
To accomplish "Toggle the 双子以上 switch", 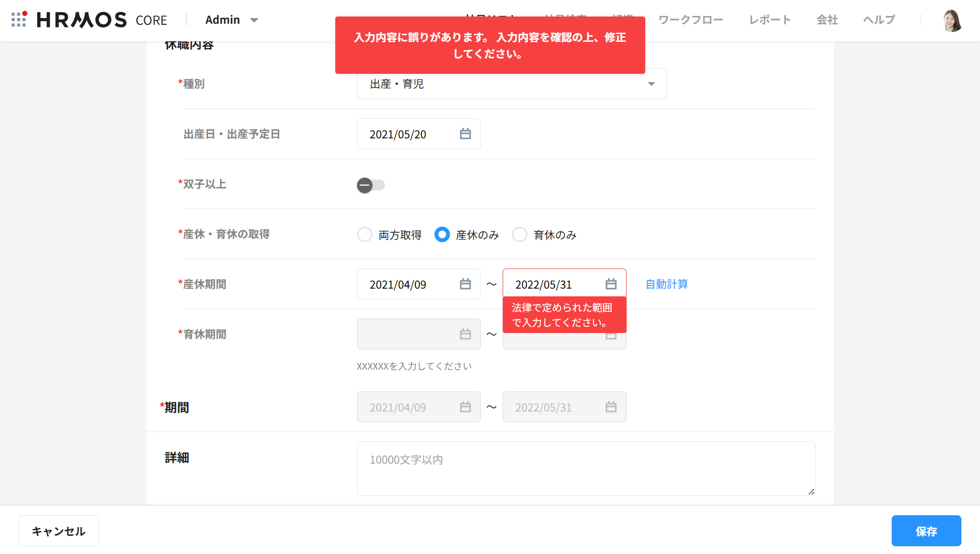I will (370, 185).
